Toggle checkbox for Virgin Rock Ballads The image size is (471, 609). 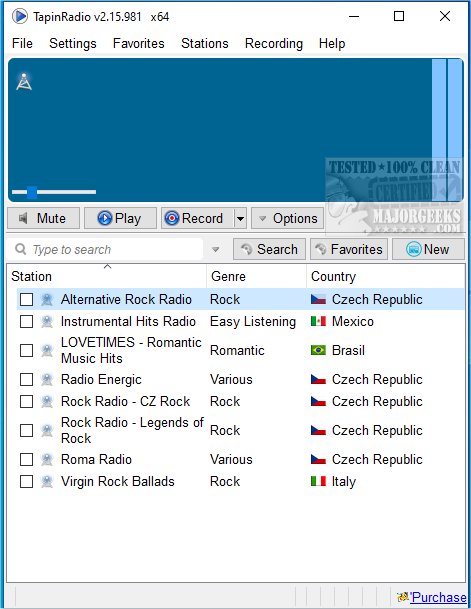[26, 482]
